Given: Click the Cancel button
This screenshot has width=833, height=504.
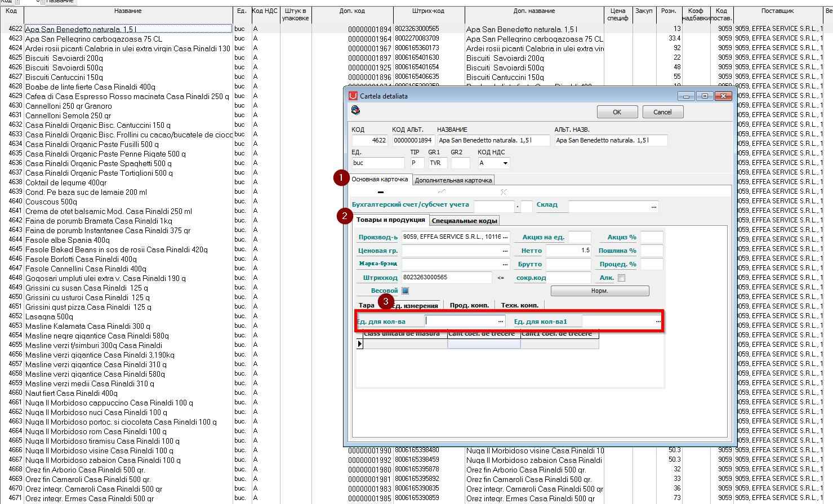Looking at the screenshot, I should [x=662, y=112].
